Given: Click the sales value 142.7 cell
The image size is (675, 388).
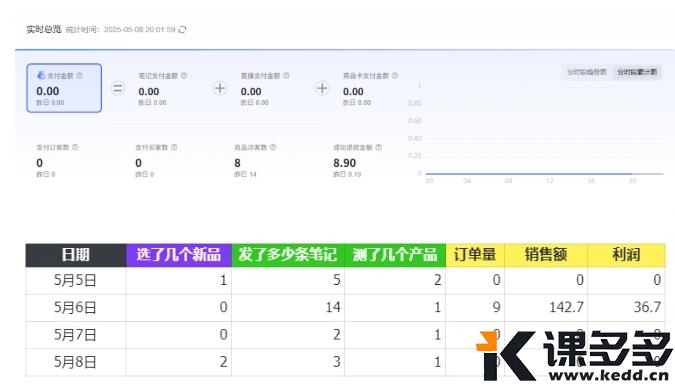Looking at the screenshot, I should point(546,307).
